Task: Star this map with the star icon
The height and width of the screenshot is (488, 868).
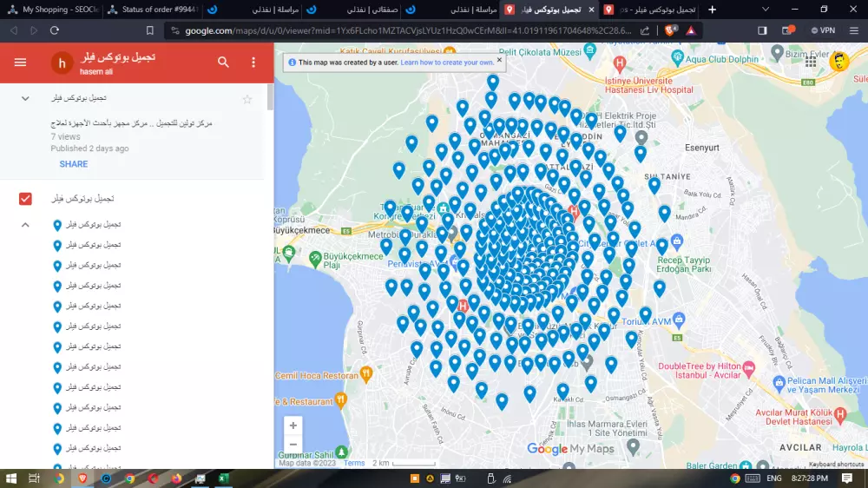Action: (247, 99)
